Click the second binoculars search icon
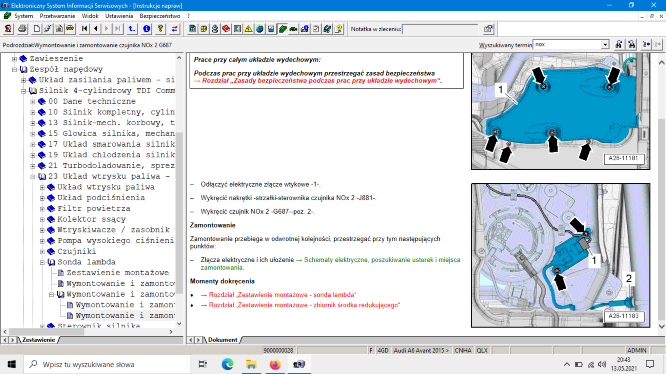This screenshot has height=374, width=666. click(632, 44)
